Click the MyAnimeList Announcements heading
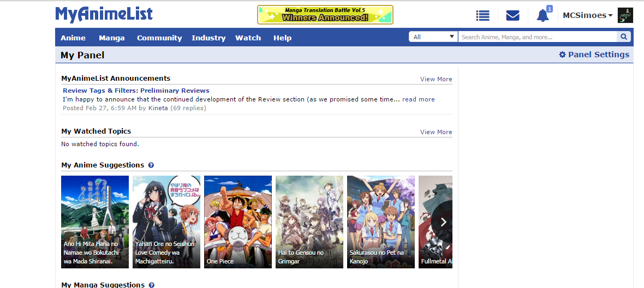644x288 pixels. (x=116, y=79)
